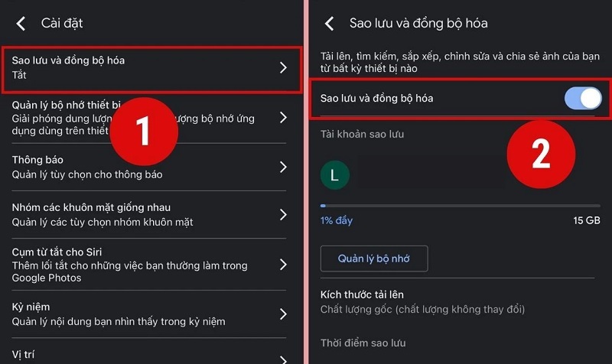The width and height of the screenshot is (612, 364).
Task: Click the red number 1 step marker
Action: pyautogui.click(x=144, y=132)
